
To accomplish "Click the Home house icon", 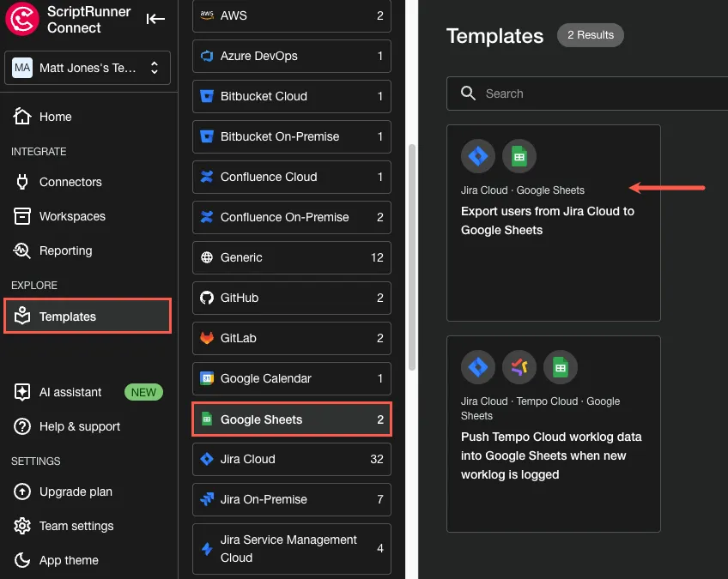I will point(21,116).
